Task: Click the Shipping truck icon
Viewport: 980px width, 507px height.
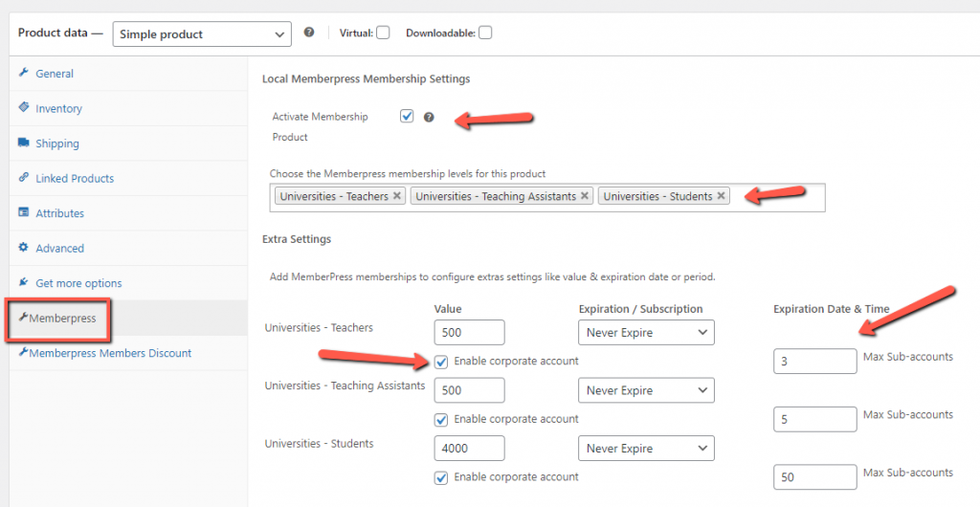Action: tap(23, 143)
